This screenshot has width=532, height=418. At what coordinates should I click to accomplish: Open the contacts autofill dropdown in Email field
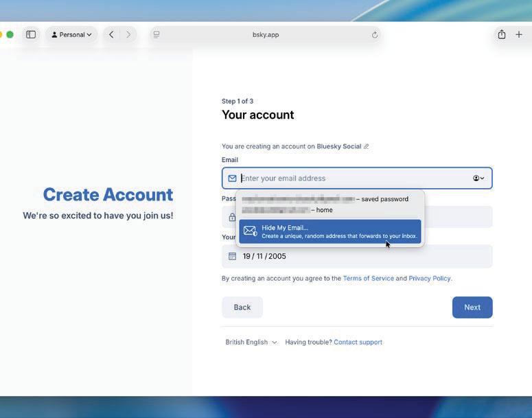tap(478, 178)
